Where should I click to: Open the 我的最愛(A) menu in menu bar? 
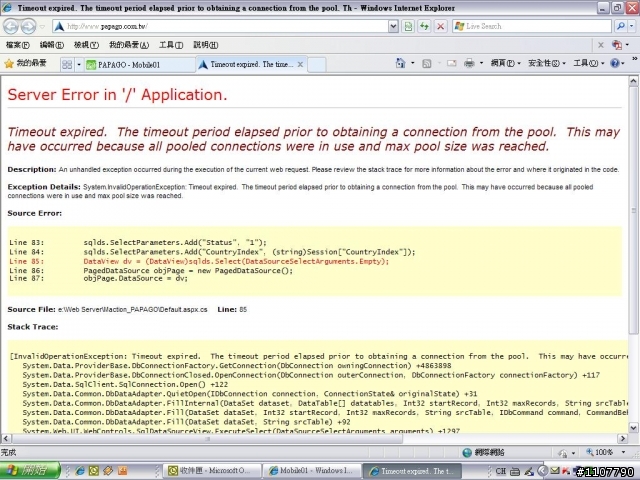coord(129,45)
